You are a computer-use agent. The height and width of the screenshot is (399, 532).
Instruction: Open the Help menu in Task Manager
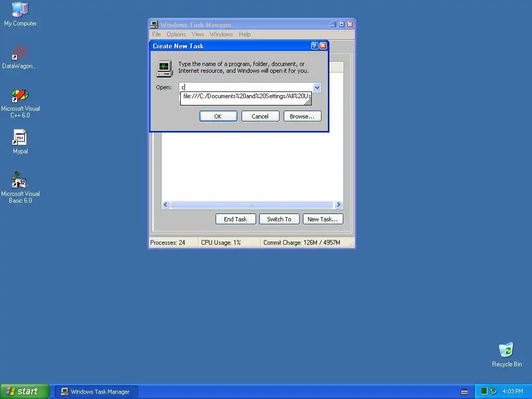pyautogui.click(x=245, y=34)
